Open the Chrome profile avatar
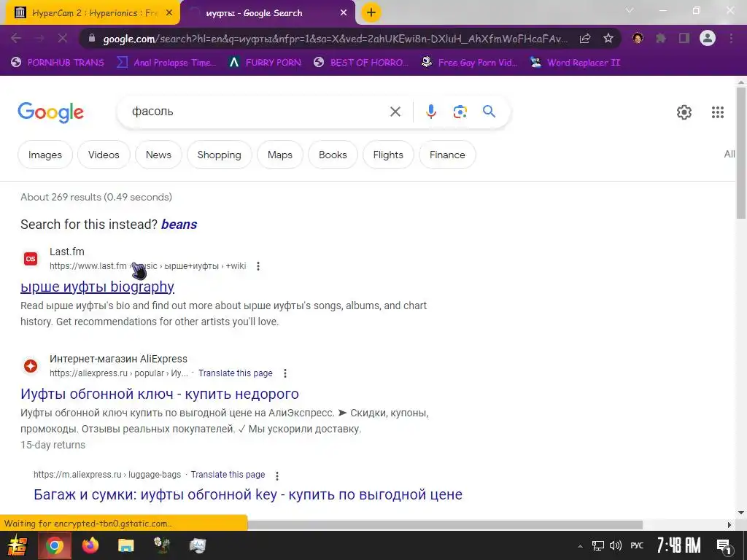The image size is (747, 560). point(708,39)
